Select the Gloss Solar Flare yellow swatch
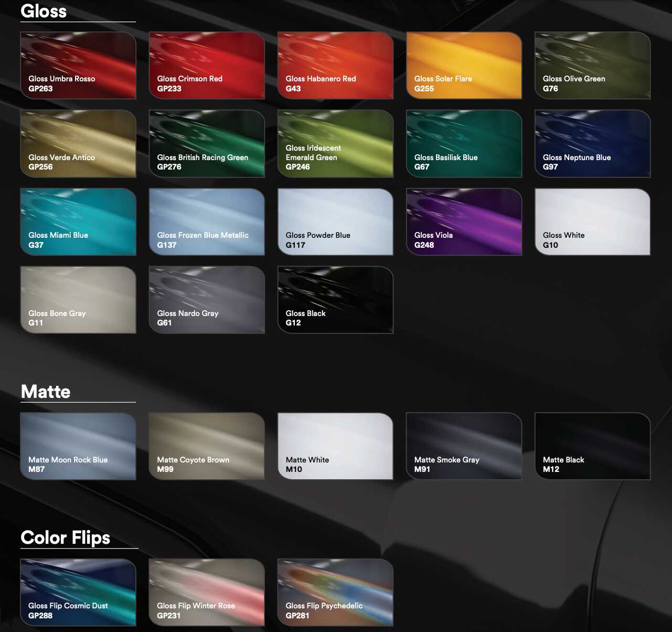The height and width of the screenshot is (632, 672). pyautogui.click(x=464, y=65)
